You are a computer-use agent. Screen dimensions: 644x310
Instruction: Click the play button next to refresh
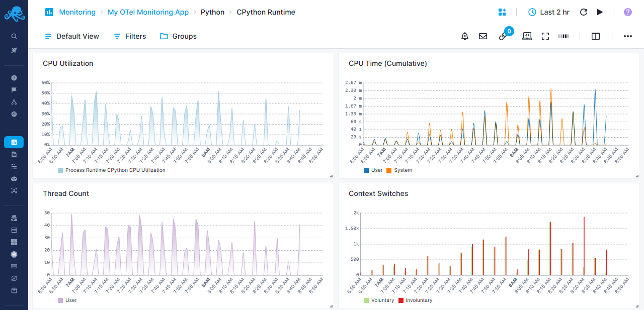[600, 12]
